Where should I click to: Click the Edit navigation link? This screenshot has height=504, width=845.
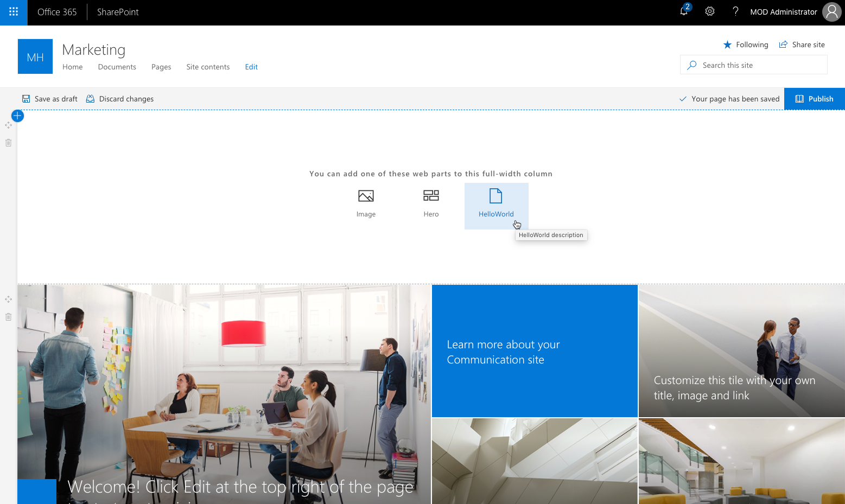click(251, 67)
